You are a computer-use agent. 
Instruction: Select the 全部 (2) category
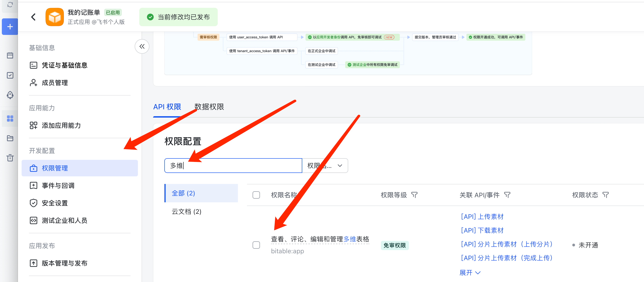(x=201, y=193)
